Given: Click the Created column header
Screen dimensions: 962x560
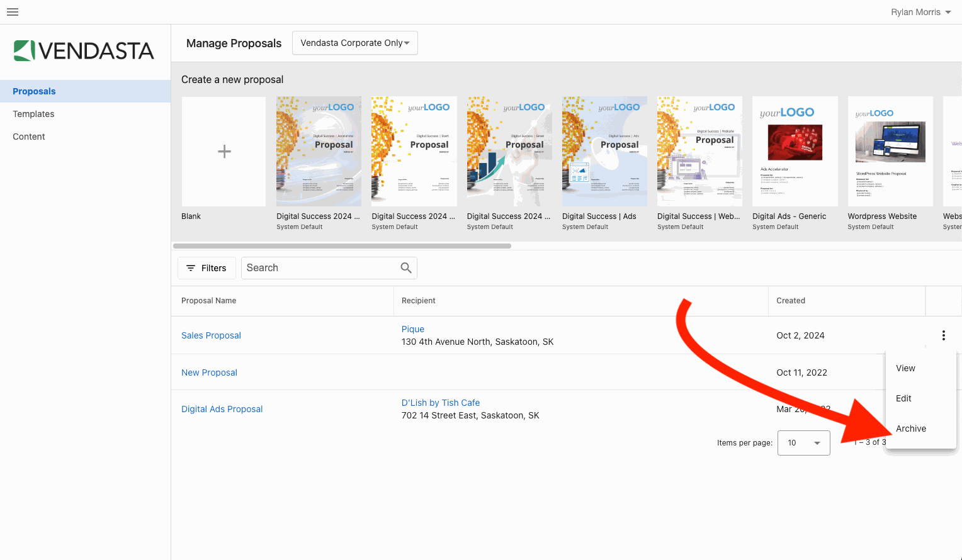Looking at the screenshot, I should 791,301.
